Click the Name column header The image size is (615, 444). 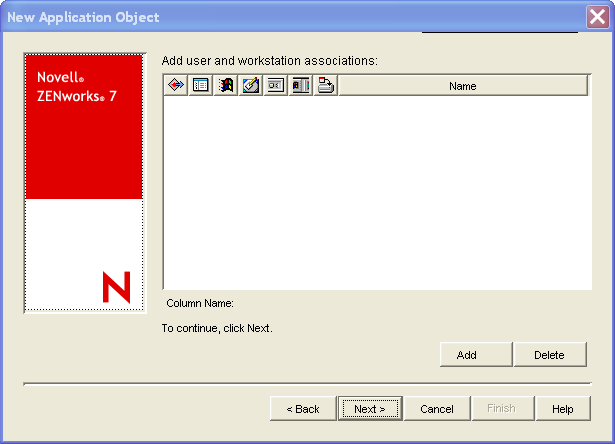[463, 86]
